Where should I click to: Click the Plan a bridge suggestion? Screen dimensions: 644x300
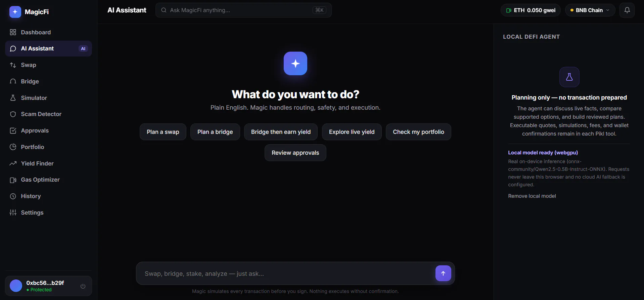coord(215,132)
